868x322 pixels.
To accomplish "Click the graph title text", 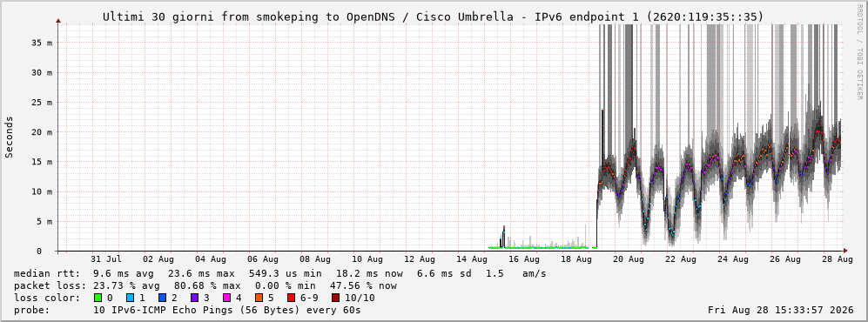I will point(433,17).
